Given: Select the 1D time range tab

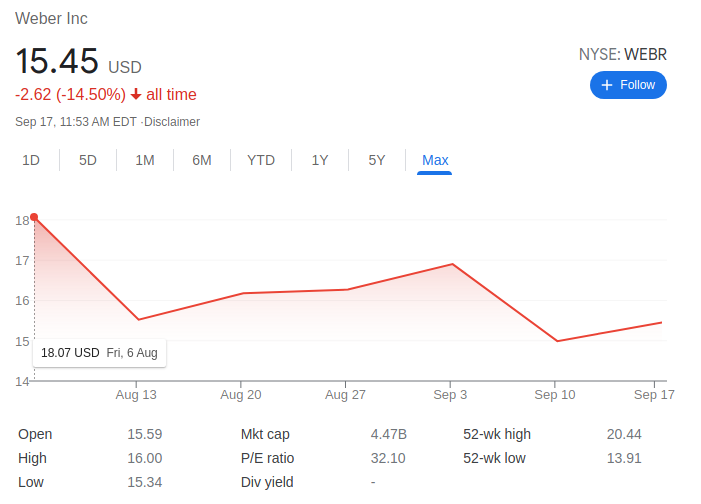Looking at the screenshot, I should click(x=31, y=160).
